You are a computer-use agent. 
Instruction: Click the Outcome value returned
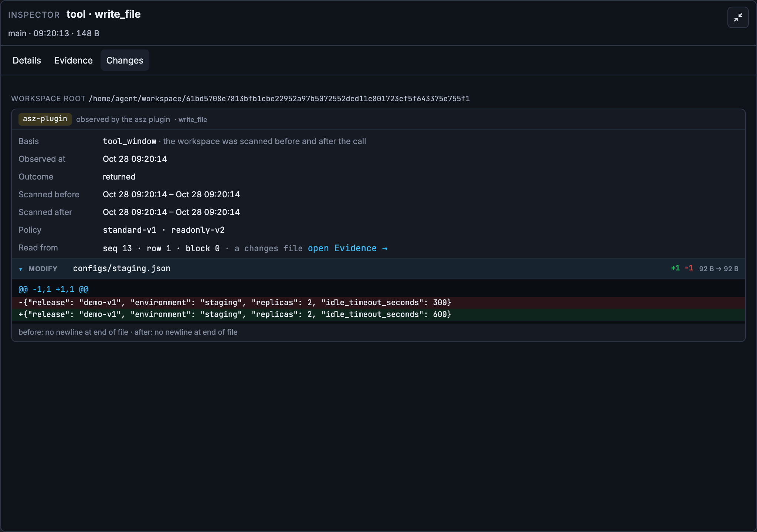[119, 177]
